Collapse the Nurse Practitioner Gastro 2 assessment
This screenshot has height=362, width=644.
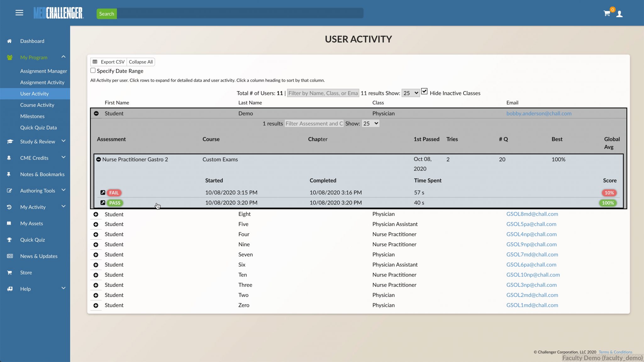pyautogui.click(x=98, y=159)
